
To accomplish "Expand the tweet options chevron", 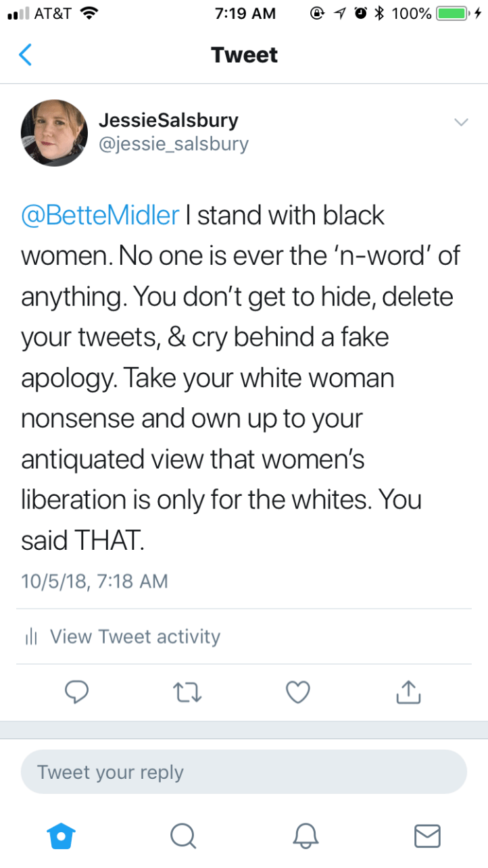I will [461, 122].
